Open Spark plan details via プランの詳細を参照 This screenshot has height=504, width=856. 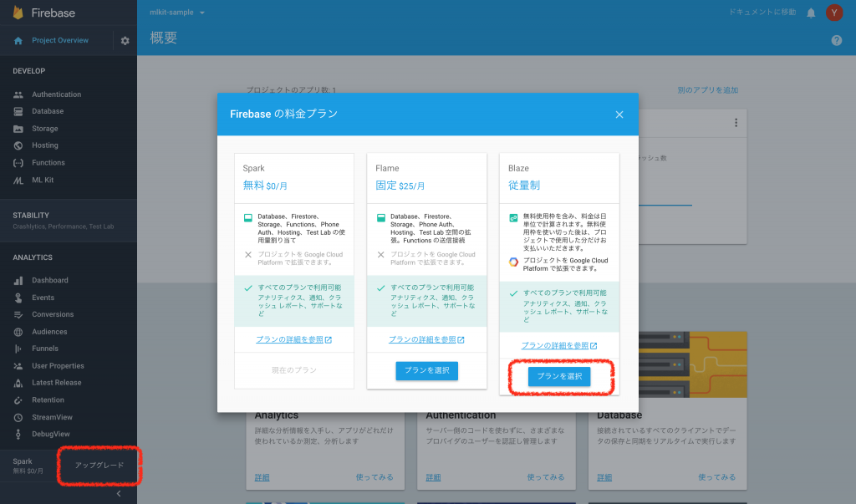293,339
